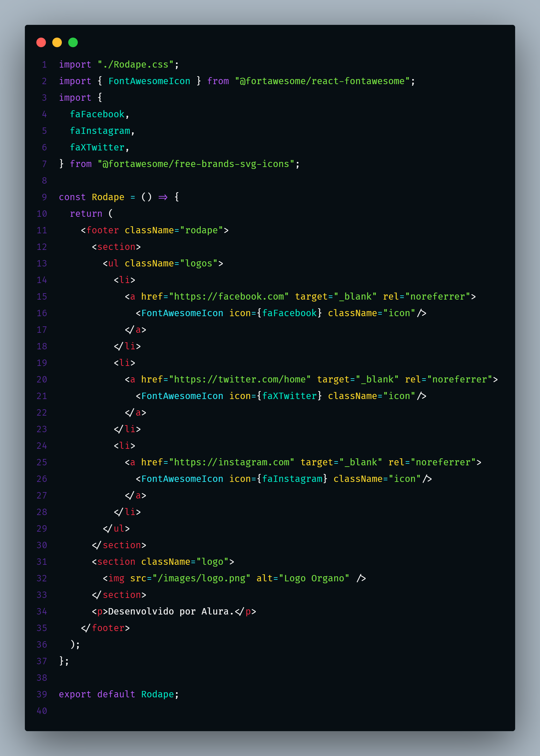
Task: Click the "./Rodape.css" import string
Action: click(x=136, y=64)
